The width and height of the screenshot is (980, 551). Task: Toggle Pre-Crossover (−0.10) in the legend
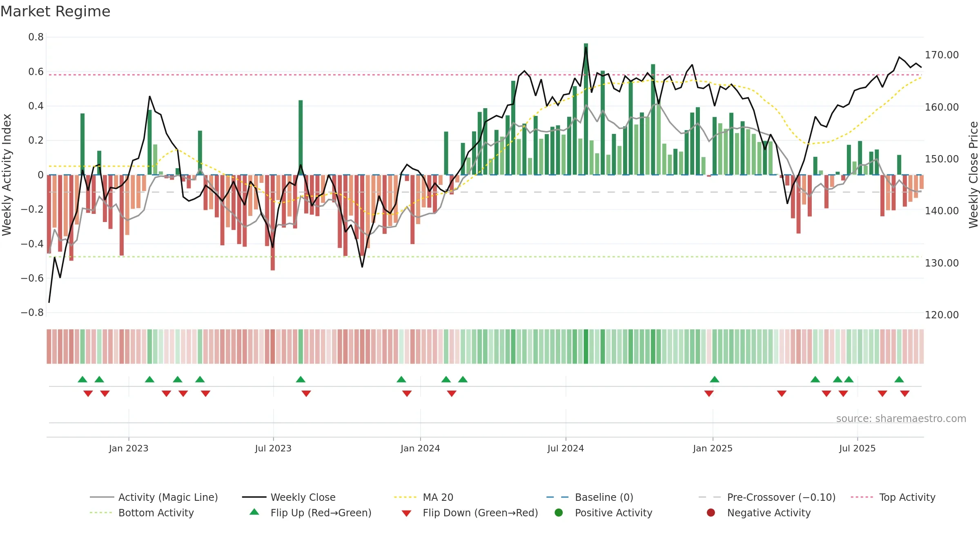coord(767,497)
